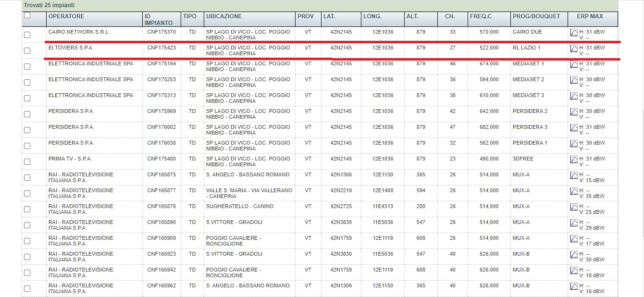Select checkbox for impianto CNF175253
This screenshot has height=297, width=644.
tap(27, 82)
